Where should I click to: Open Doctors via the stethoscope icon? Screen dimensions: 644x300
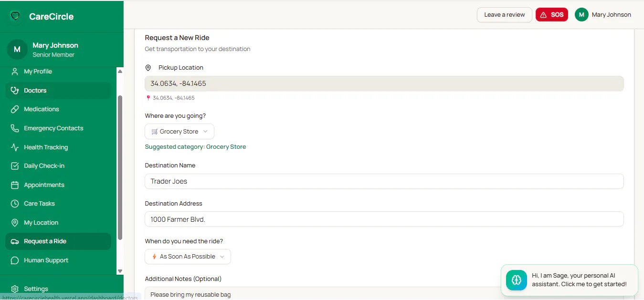click(x=15, y=90)
